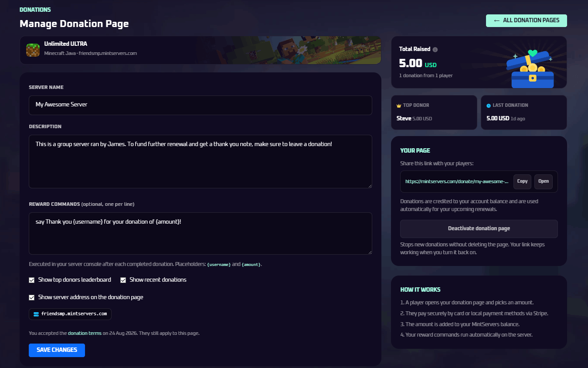This screenshot has width=588, height=368.
Task: Click Deactivate donation page button
Action: [x=479, y=228]
